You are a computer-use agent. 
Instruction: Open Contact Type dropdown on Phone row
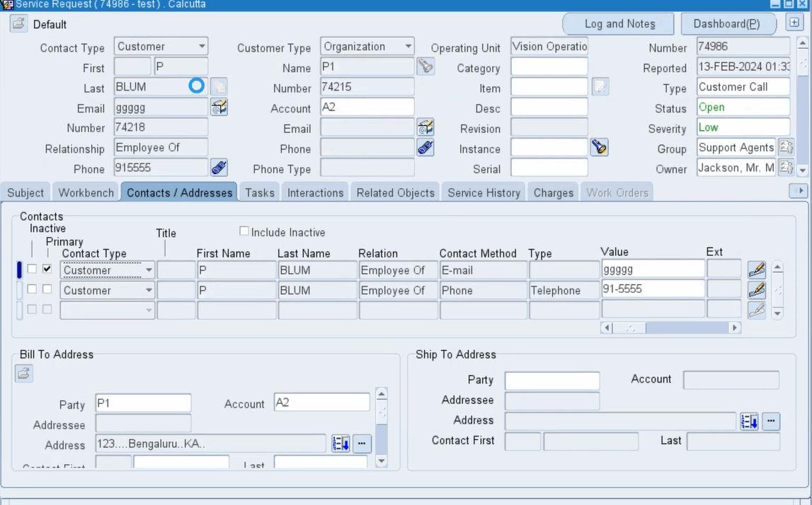[149, 290]
